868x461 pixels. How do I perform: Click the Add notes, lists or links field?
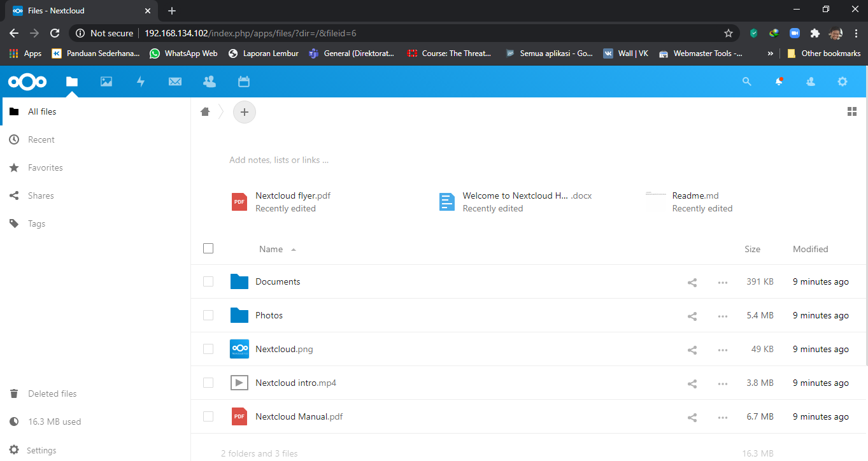point(279,160)
